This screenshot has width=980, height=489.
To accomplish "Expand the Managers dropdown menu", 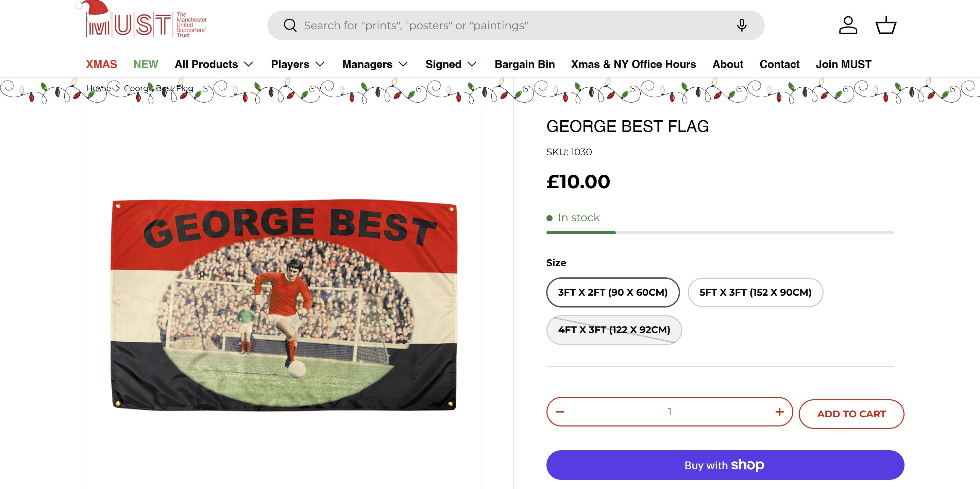I will (375, 64).
